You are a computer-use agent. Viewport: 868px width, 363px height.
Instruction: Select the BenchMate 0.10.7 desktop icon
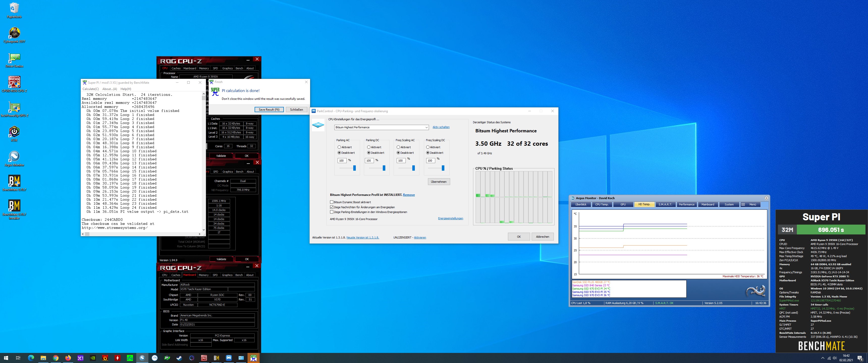click(x=14, y=183)
